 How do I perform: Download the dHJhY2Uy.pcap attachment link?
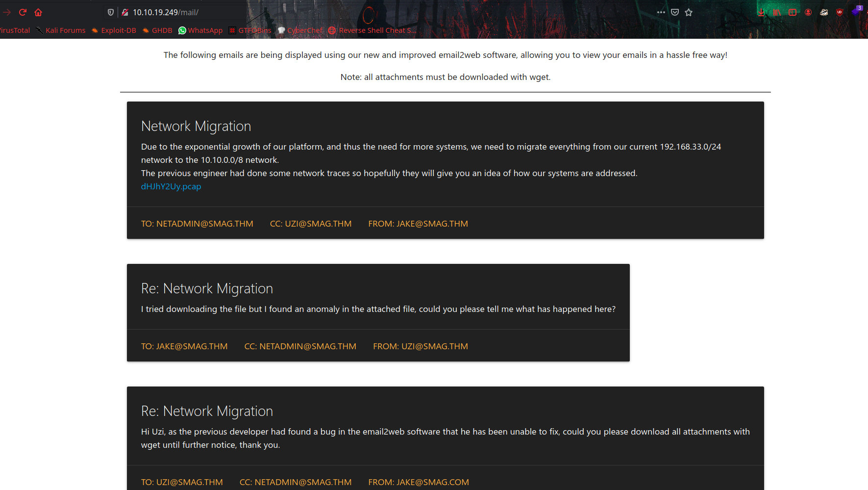tap(171, 186)
